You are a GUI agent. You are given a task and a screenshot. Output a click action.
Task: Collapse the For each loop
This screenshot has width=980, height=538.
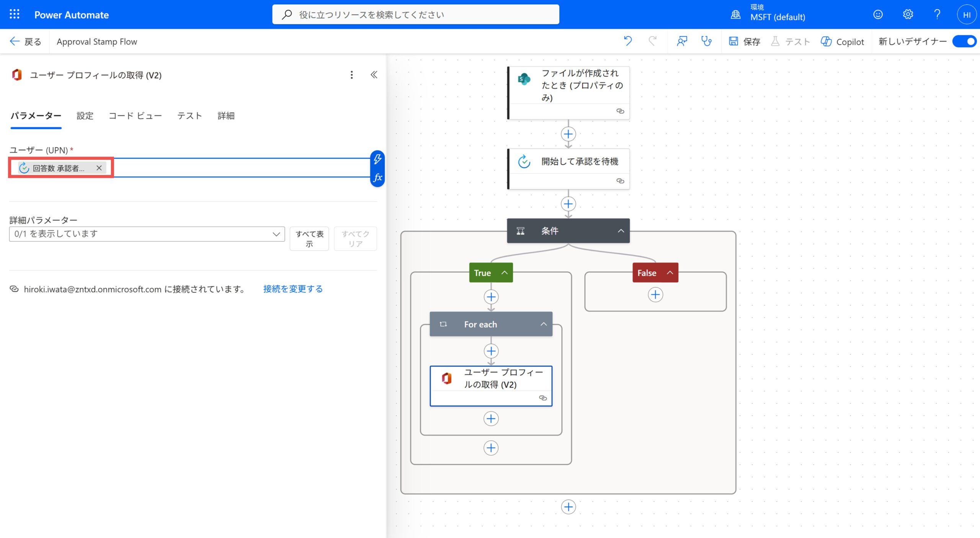tap(544, 324)
